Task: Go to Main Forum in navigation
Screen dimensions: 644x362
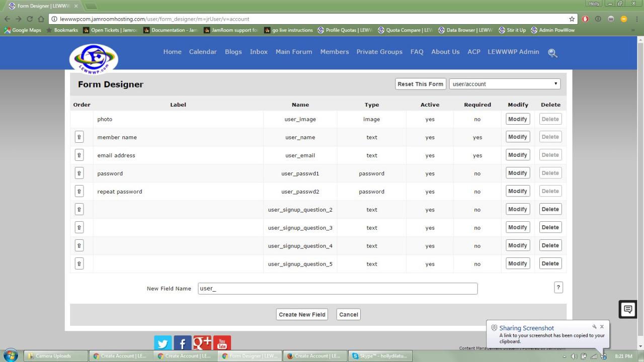Action: point(294,52)
